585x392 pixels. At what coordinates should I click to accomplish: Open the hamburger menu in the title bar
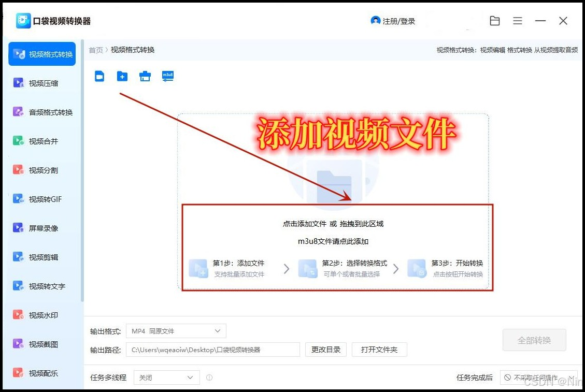pyautogui.click(x=518, y=21)
